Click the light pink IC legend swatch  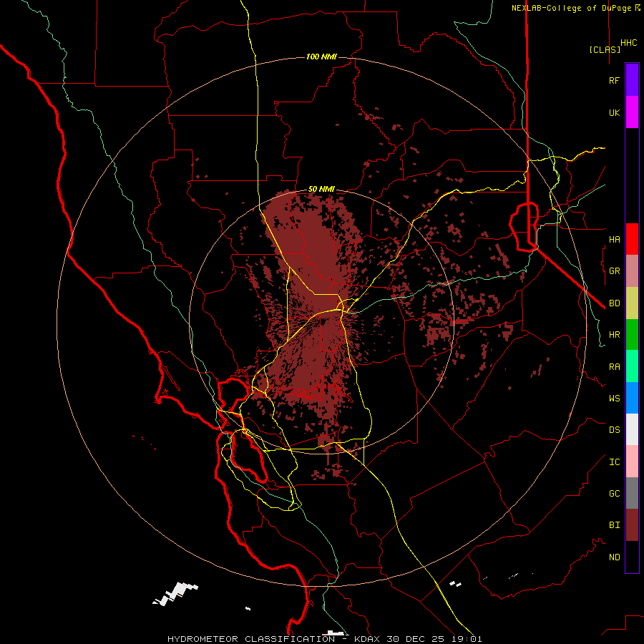point(632,462)
